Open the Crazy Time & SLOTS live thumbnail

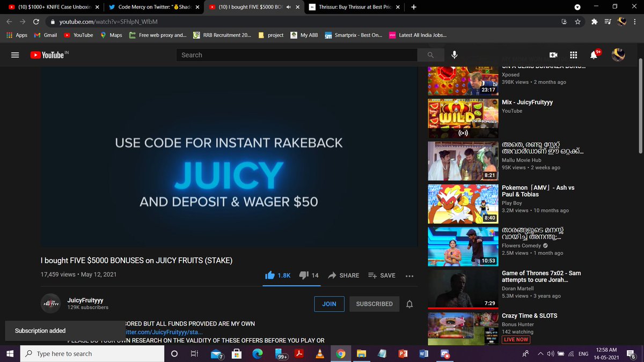[x=463, y=329]
